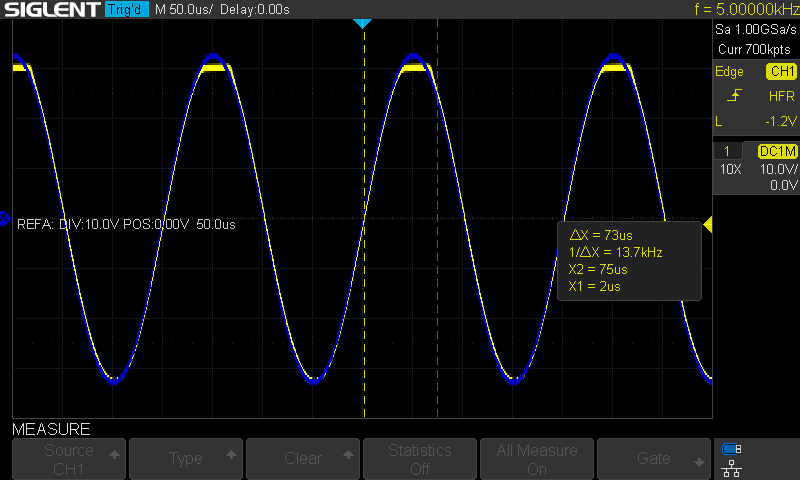Click the SIGLENT logo
This screenshot has height=480, width=800.
click(x=52, y=9)
